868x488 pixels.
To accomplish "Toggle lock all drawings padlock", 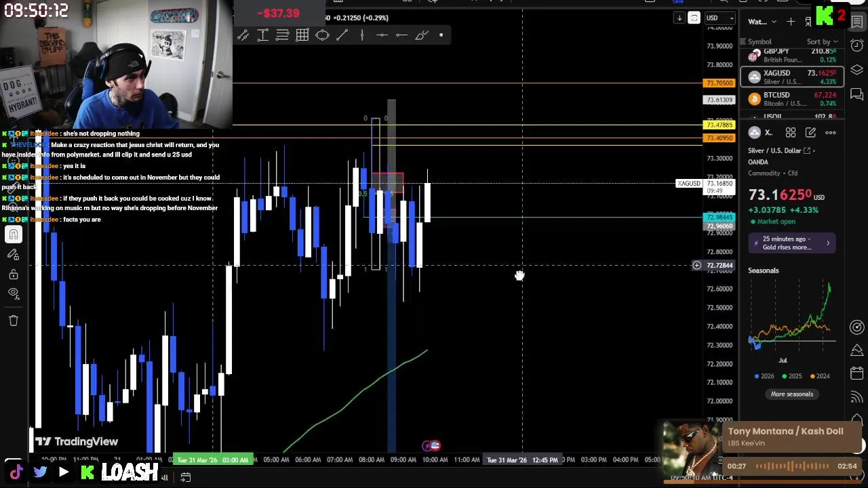I will (x=14, y=274).
